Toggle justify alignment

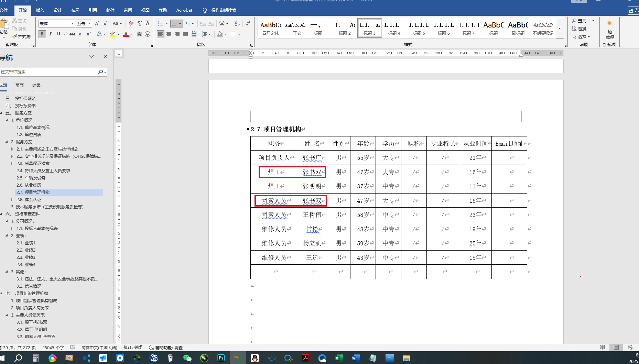pyautogui.click(x=185, y=34)
